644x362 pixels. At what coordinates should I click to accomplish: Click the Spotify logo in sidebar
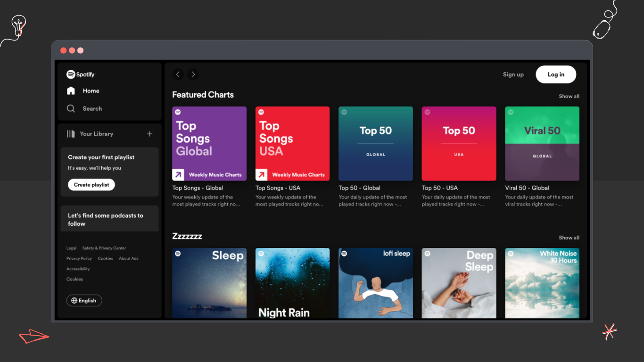(81, 74)
